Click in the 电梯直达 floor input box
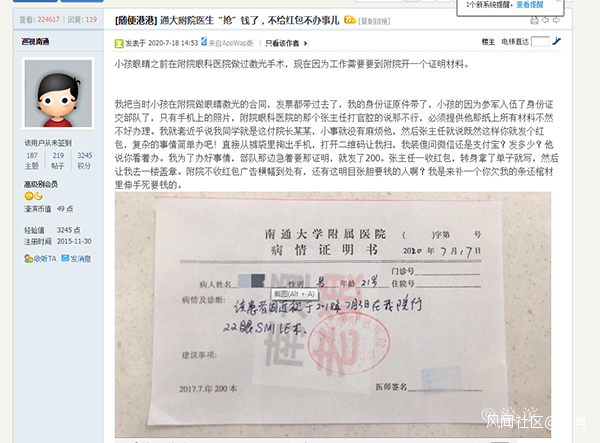 (x=540, y=41)
